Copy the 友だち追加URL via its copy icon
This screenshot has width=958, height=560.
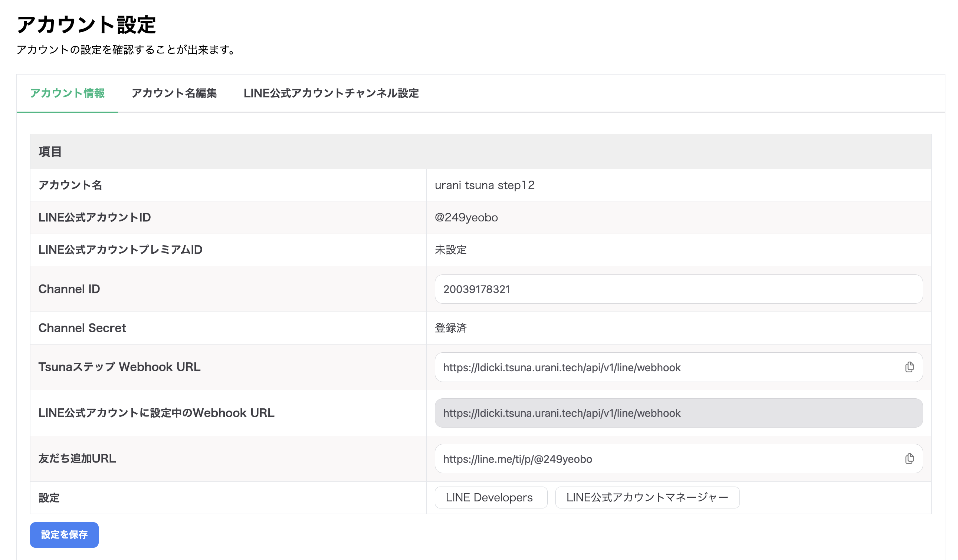click(x=909, y=458)
